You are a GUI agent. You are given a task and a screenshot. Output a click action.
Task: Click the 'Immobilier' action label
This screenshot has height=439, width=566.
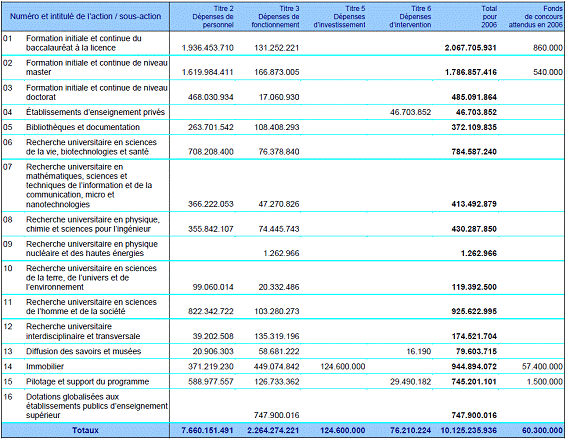tap(45, 366)
